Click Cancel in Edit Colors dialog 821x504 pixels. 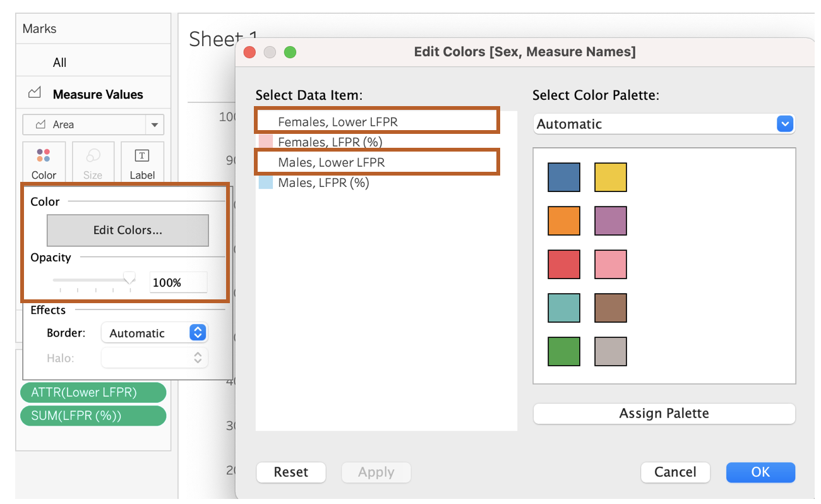coord(675,472)
